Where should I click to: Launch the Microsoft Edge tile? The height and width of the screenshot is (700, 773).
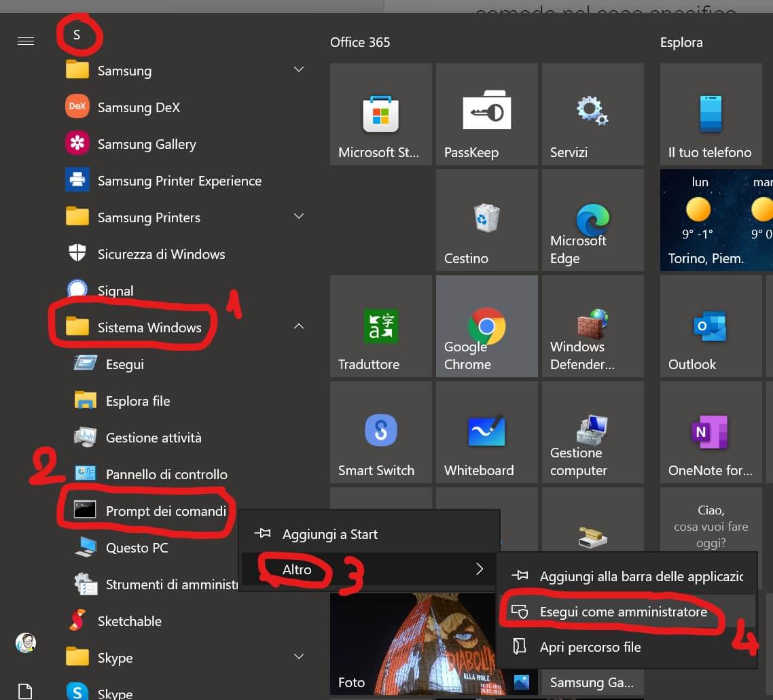pos(592,220)
